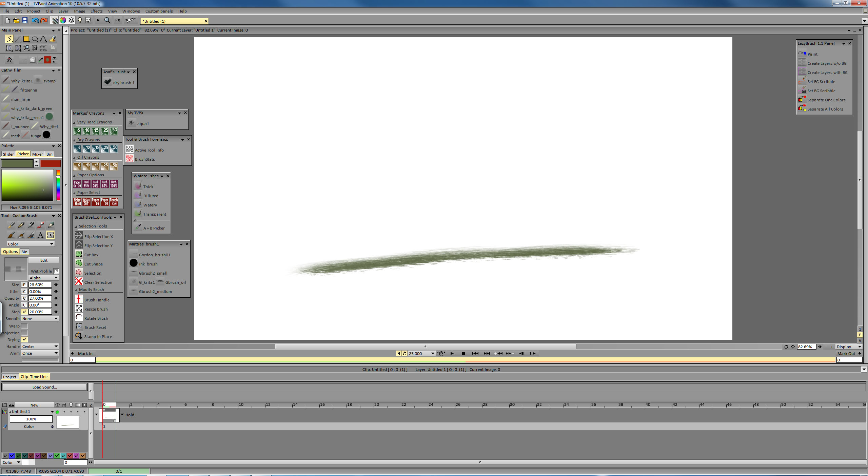868x476 pixels.
Task: Toggle Angle C connection button
Action: [x=24, y=305]
